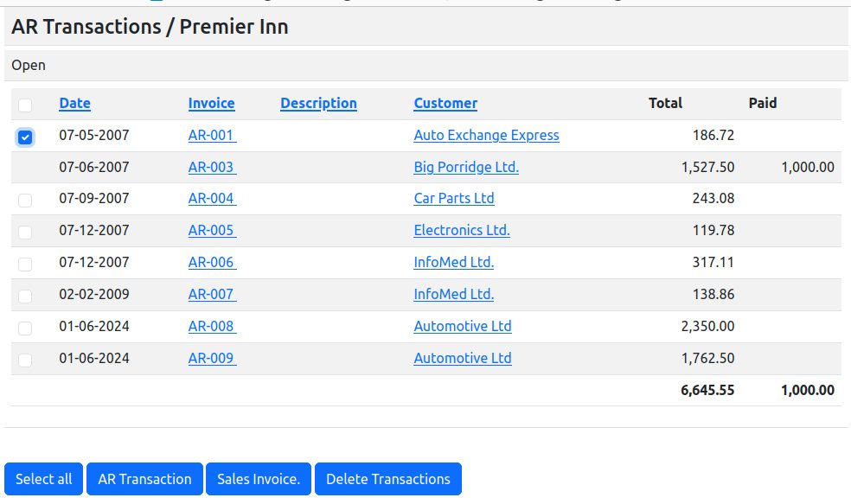Toggle the header select-all checkbox
Screen dimensions: 851x504
point(25,105)
